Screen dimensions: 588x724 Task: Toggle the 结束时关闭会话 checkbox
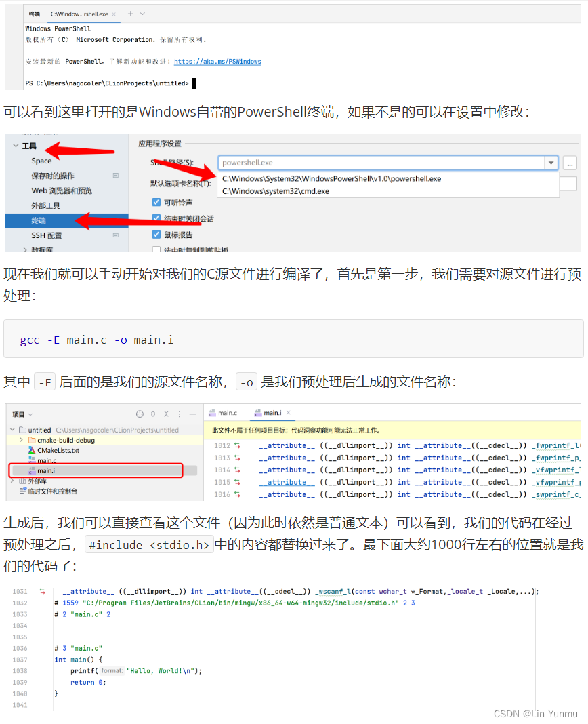(x=156, y=218)
